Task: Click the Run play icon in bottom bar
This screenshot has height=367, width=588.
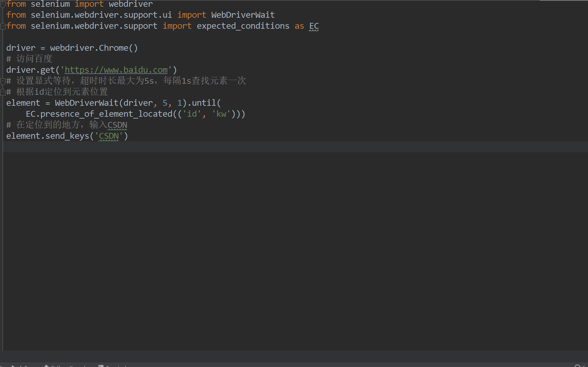Action: click(x=13, y=366)
